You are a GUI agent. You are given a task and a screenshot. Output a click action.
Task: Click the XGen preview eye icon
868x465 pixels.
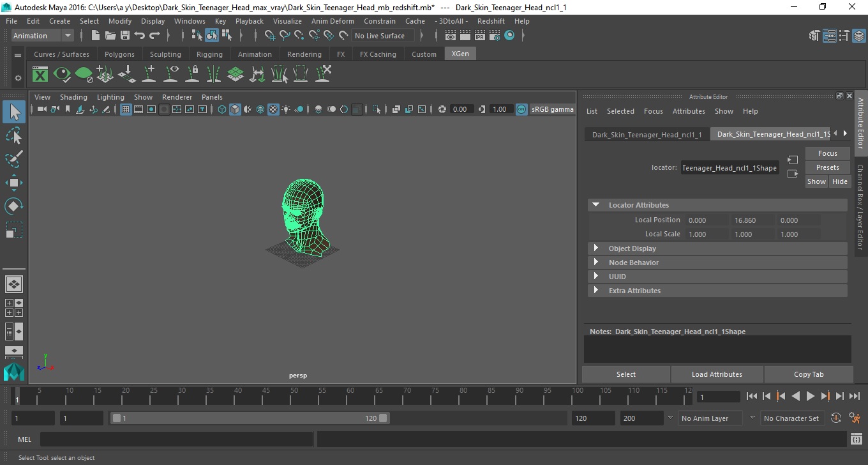click(x=62, y=74)
